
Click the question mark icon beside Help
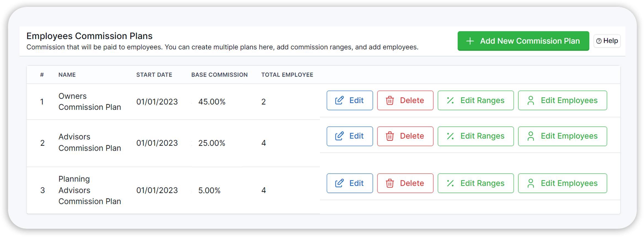[599, 41]
